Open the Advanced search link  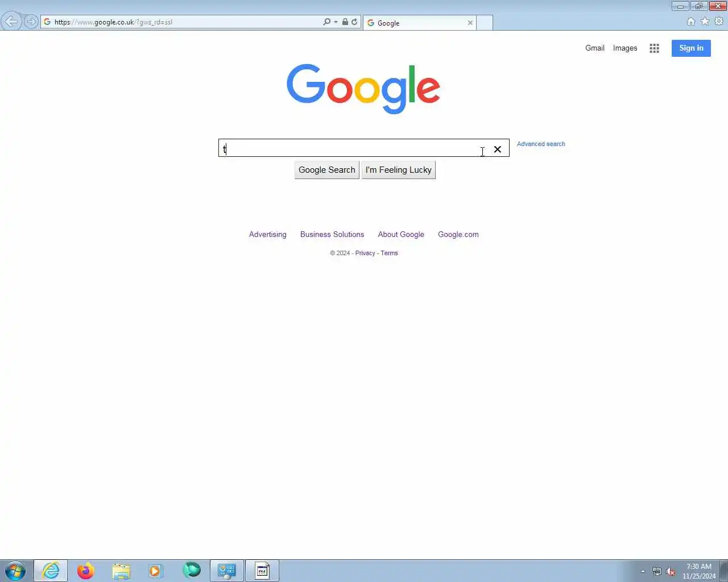coord(541,144)
